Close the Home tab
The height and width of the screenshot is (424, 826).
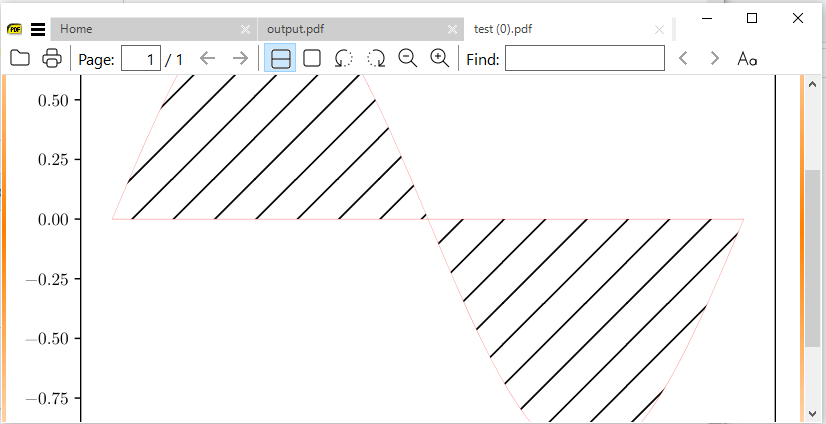pyautogui.click(x=245, y=29)
